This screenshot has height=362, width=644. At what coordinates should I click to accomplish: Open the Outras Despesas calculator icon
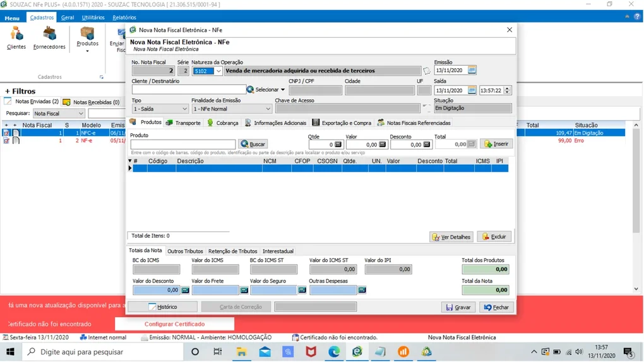point(362,290)
